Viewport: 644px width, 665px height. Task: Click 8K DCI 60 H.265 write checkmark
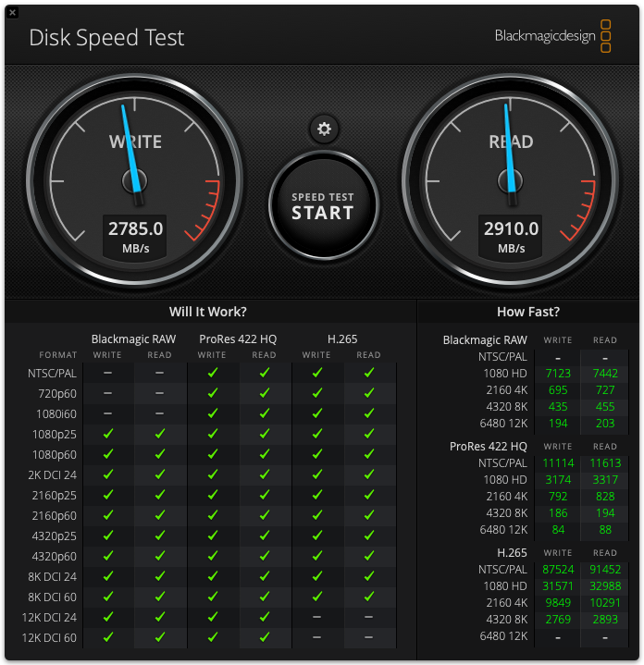316,597
